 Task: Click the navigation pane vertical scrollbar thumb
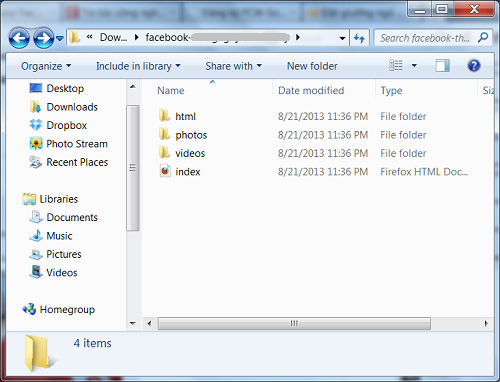coord(133,168)
